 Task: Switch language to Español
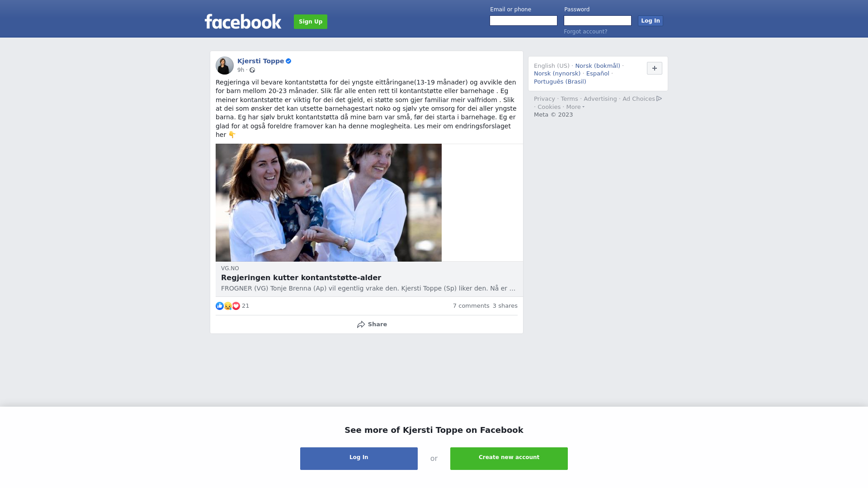pos(598,74)
